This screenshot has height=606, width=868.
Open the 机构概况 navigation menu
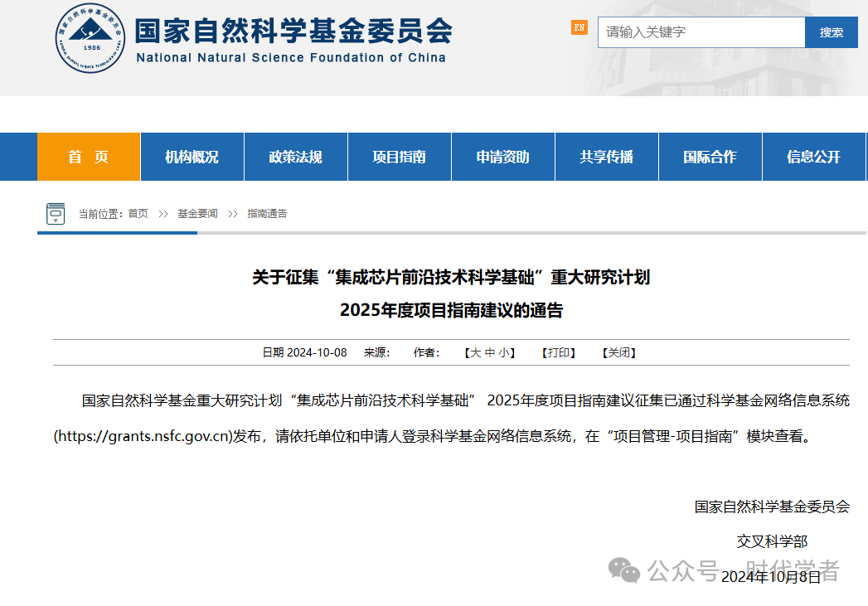(x=192, y=157)
